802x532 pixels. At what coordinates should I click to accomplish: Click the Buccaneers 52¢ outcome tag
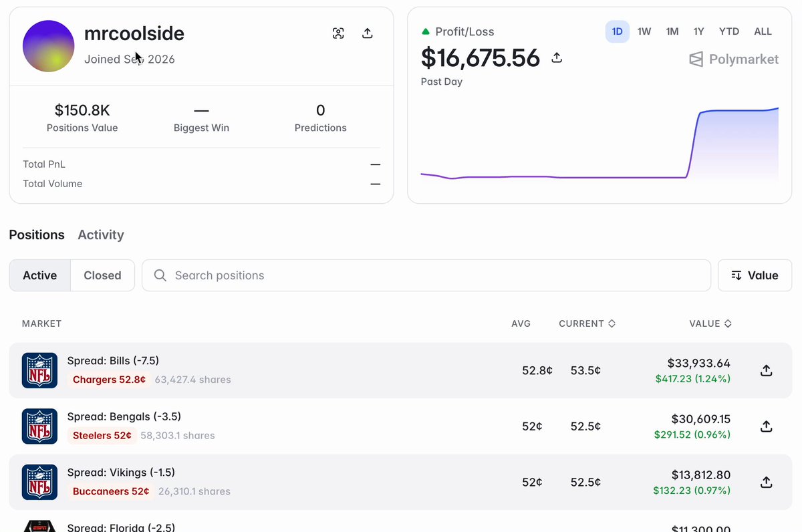pyautogui.click(x=111, y=491)
